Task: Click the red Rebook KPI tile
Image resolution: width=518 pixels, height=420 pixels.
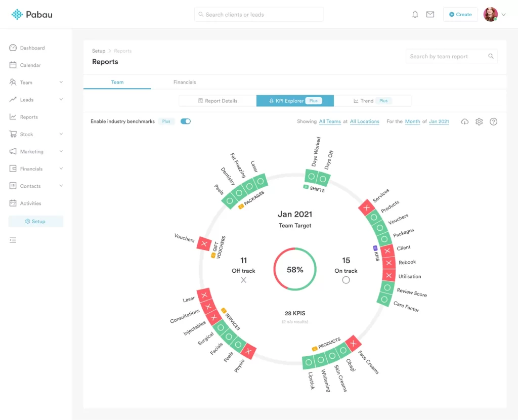Action: (388, 263)
